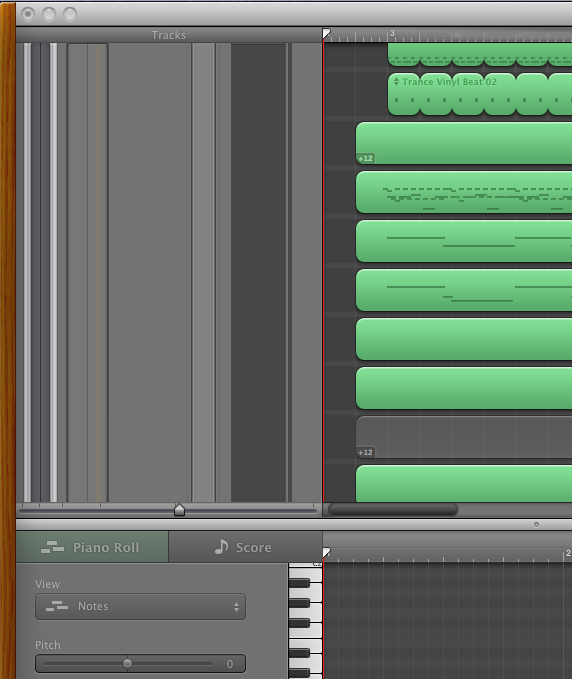The height and width of the screenshot is (679, 572).
Task: Select the Trance Vinyl Beat 02 region
Action: tap(480, 94)
